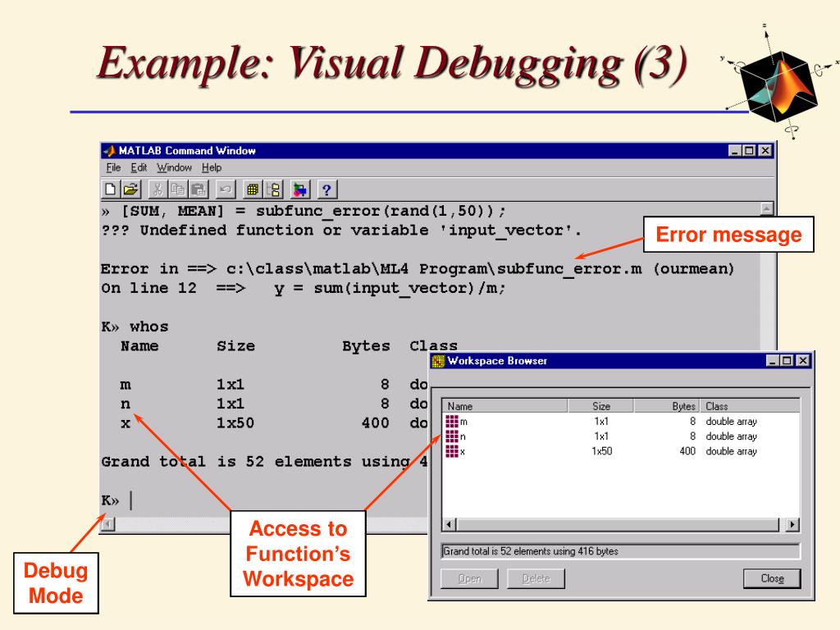Screen dimensions: 840x630
Task: Click the Open File folder icon
Action: click(x=130, y=189)
